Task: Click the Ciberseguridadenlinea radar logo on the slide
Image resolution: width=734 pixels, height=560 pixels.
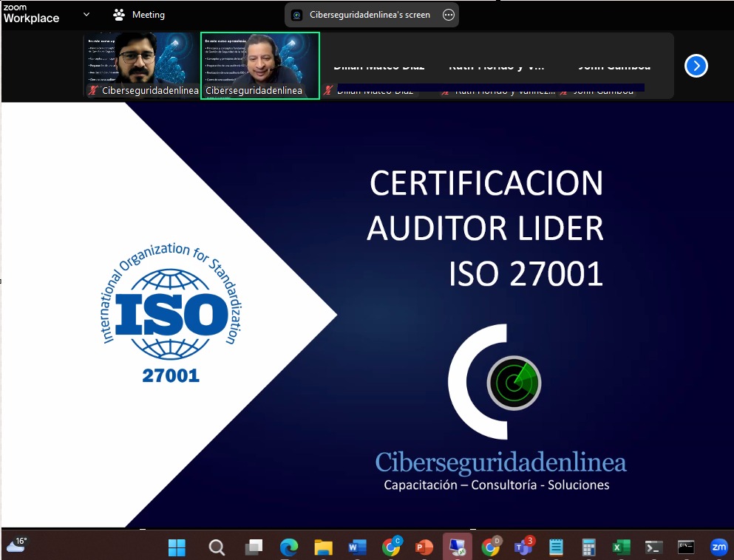Action: click(x=495, y=382)
